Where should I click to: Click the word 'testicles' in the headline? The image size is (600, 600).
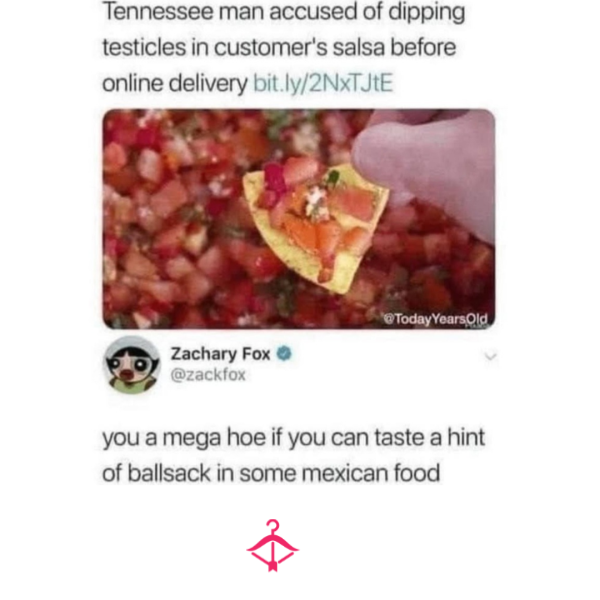point(145,47)
